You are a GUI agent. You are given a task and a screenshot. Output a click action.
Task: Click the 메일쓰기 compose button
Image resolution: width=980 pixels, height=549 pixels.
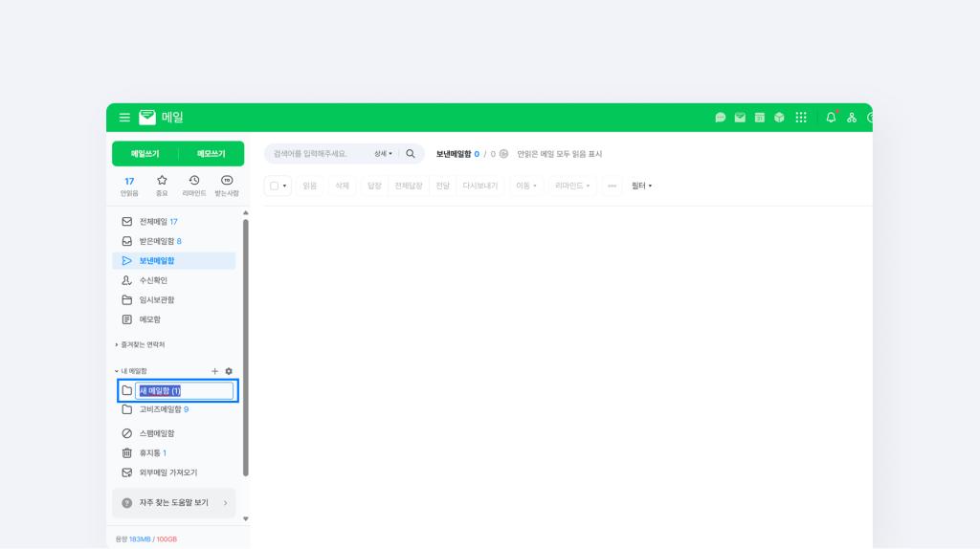(x=145, y=154)
